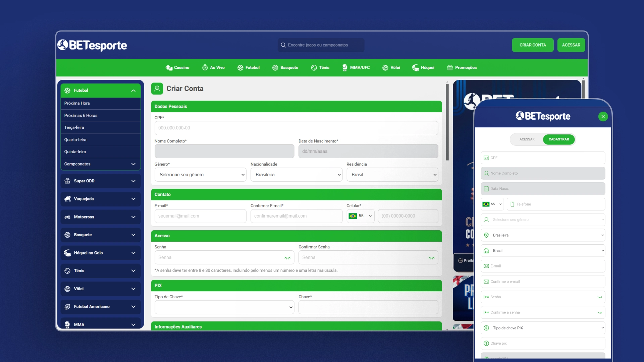Image resolution: width=644 pixels, height=362 pixels.
Task: Click the Vaquejada horse icon in sidebar
Action: pyautogui.click(x=67, y=199)
